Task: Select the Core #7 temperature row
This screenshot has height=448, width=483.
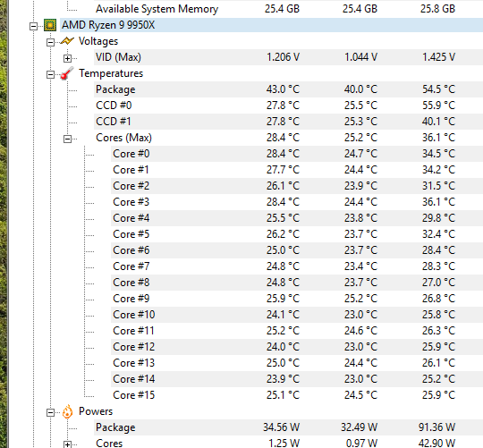Action: [297, 266]
